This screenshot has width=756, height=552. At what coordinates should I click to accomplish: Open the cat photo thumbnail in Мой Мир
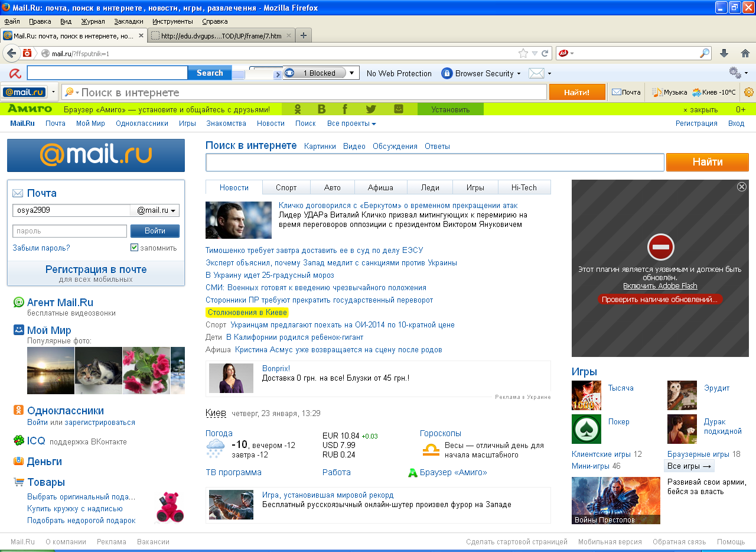point(99,371)
